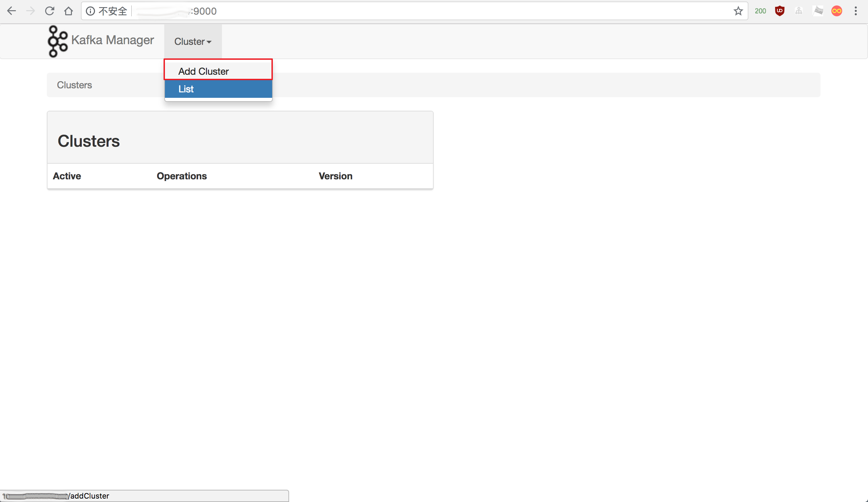Viewport: 868px width, 502px height.
Task: Click the Operations column header
Action: 182,176
